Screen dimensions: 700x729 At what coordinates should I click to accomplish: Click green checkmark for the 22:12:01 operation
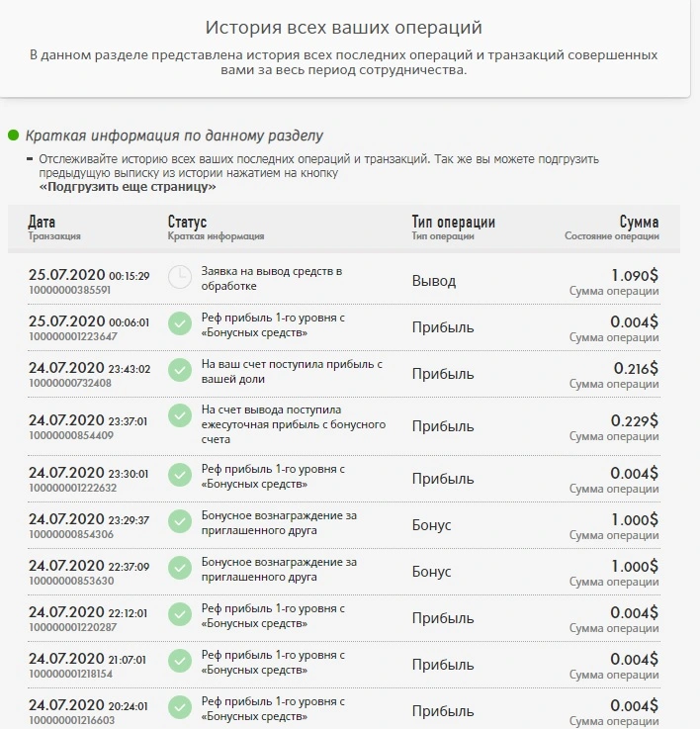pos(180,614)
